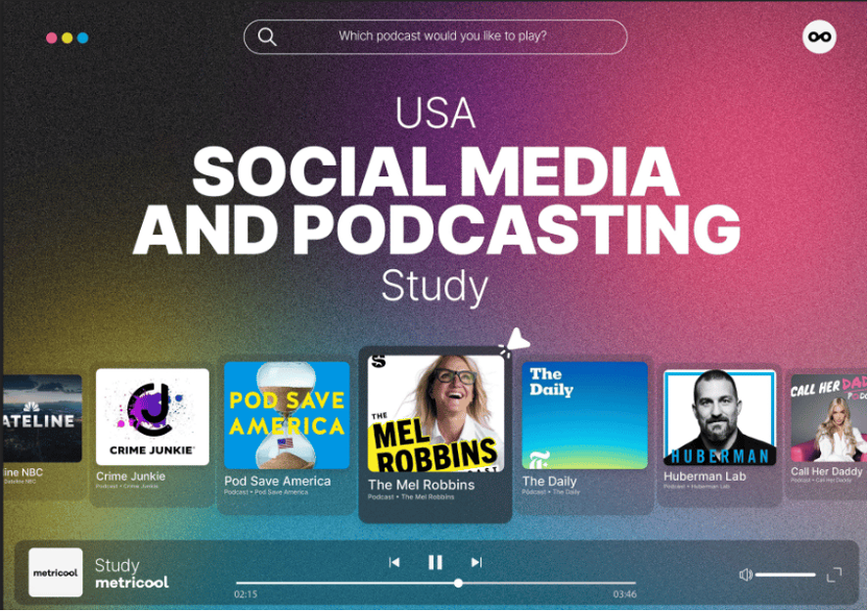Open the Pod Save America cover art
Viewport: 868px width, 612px height.
pyautogui.click(x=287, y=415)
